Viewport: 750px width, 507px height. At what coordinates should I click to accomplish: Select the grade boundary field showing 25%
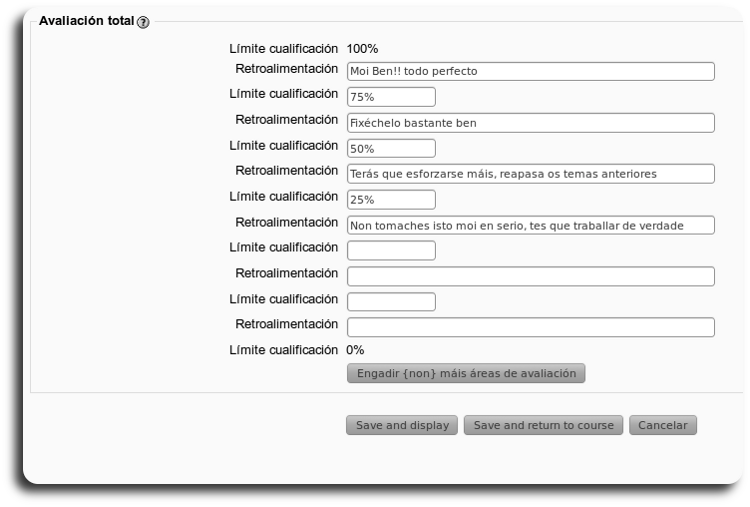coord(391,199)
